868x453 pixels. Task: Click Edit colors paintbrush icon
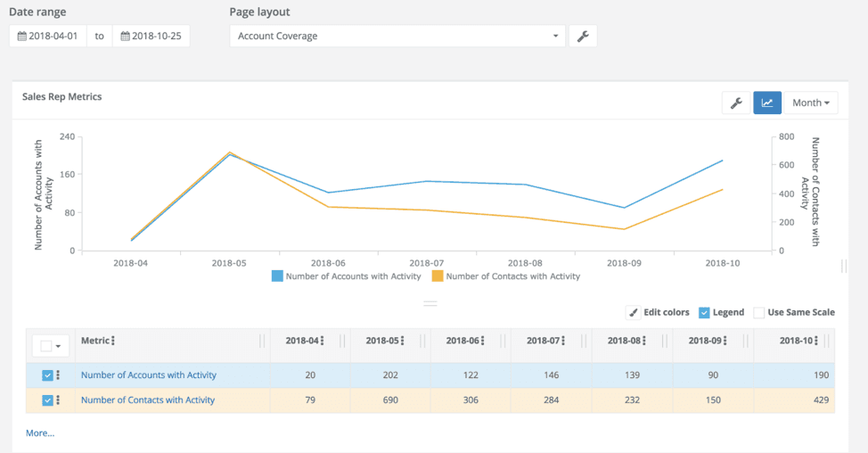tap(633, 312)
